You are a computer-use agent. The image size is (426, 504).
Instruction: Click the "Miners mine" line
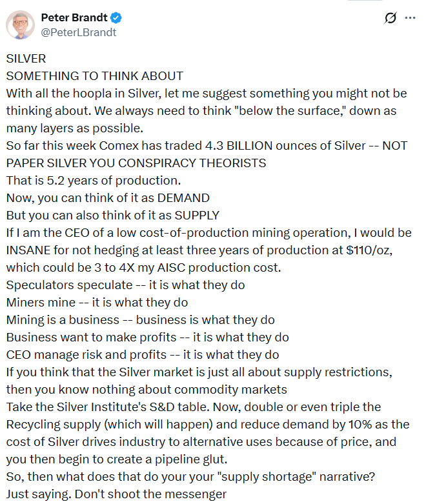pyautogui.click(x=101, y=302)
